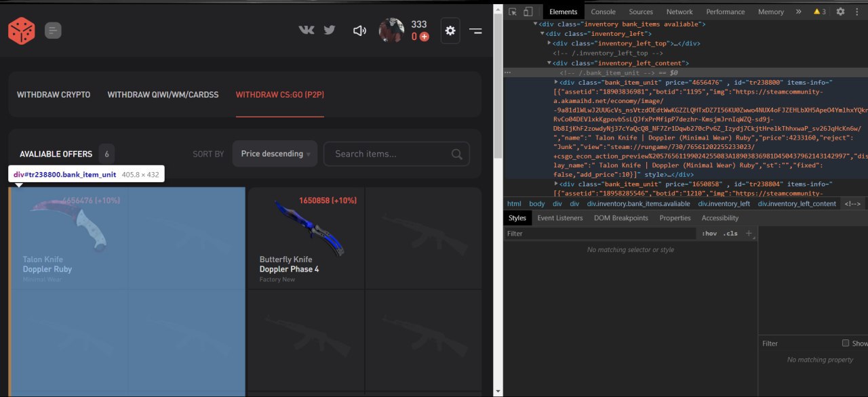The image size is (868, 397).
Task: Select div.inventory.bank_items.avaliable breadcrumb
Action: (639, 203)
